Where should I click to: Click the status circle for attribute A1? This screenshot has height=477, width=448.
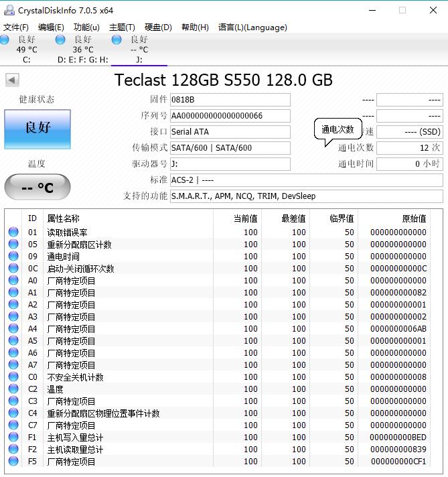tap(13, 292)
